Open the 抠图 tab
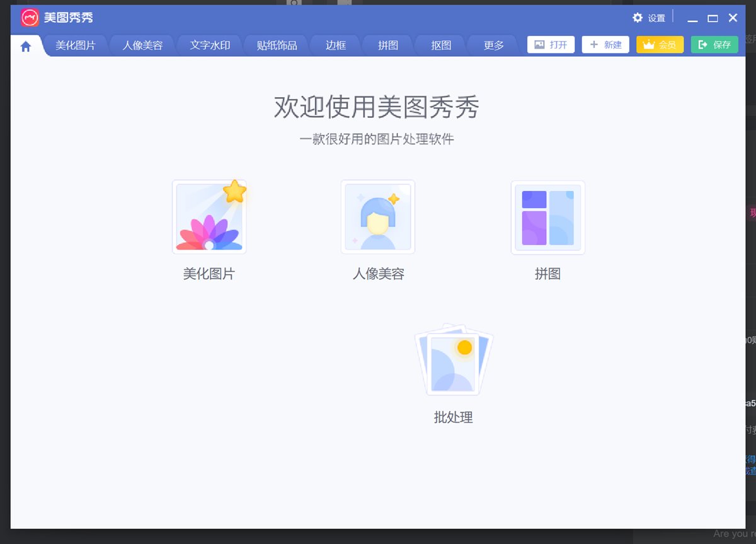Image resolution: width=756 pixels, height=544 pixels. click(441, 45)
